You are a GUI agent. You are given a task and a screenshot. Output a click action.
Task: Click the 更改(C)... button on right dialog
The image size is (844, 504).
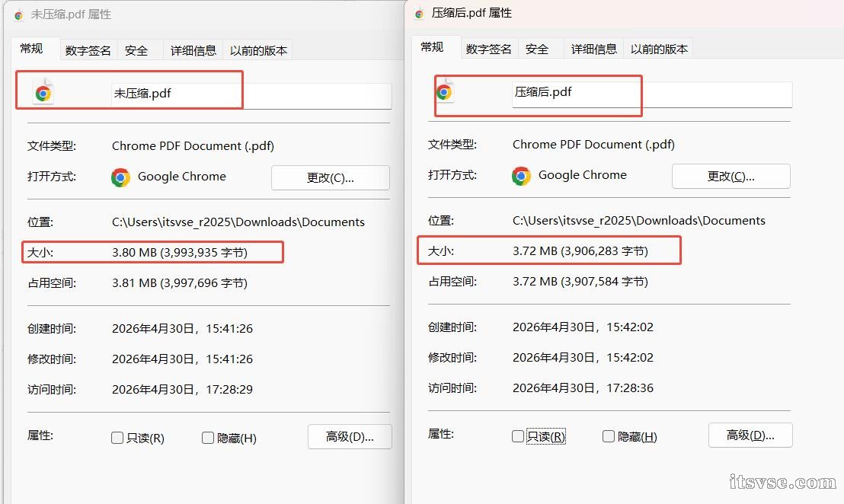[731, 176]
